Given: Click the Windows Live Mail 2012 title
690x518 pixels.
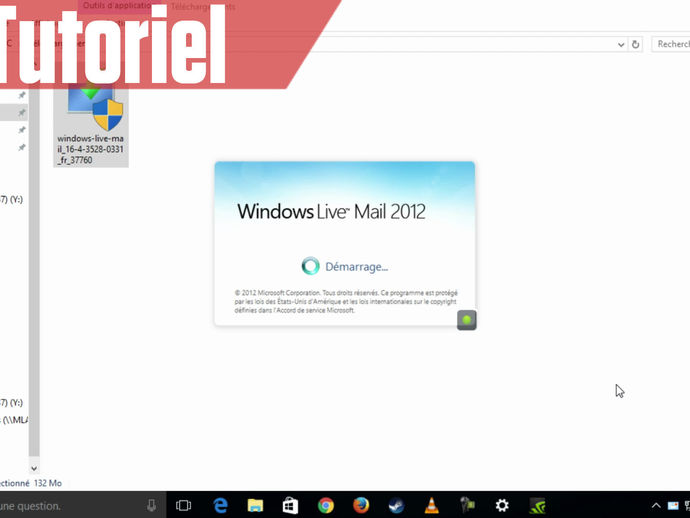Looking at the screenshot, I should click(x=331, y=212).
